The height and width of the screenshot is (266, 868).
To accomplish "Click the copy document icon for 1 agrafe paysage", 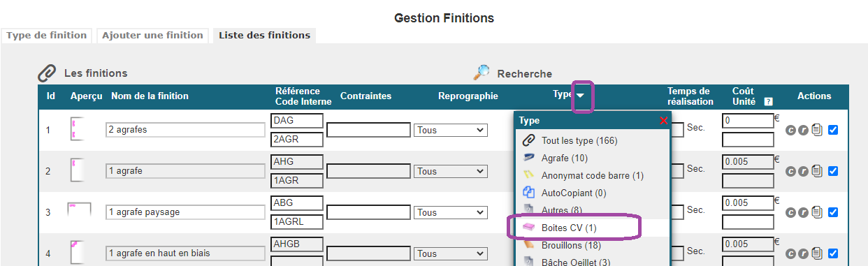I will point(817,212).
